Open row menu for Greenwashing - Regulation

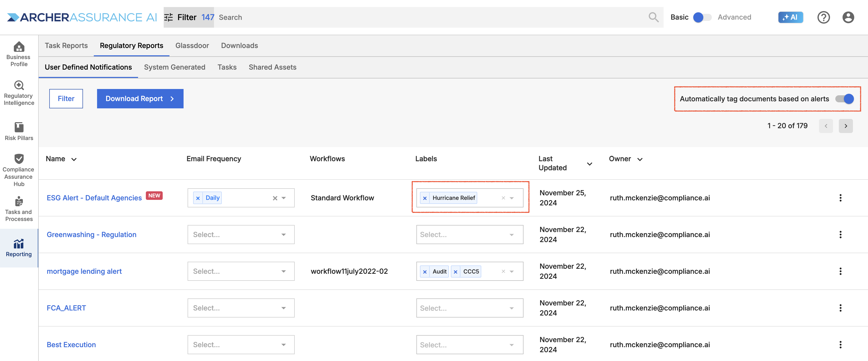point(840,235)
